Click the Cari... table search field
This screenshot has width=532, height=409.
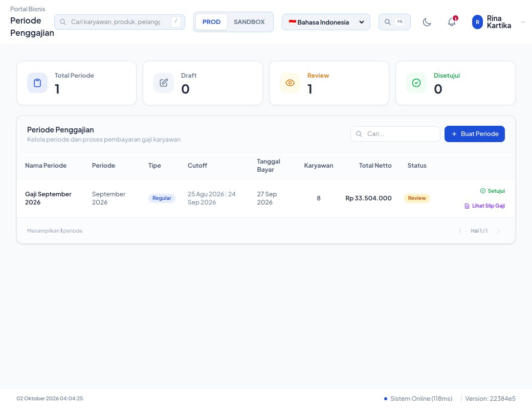click(395, 134)
